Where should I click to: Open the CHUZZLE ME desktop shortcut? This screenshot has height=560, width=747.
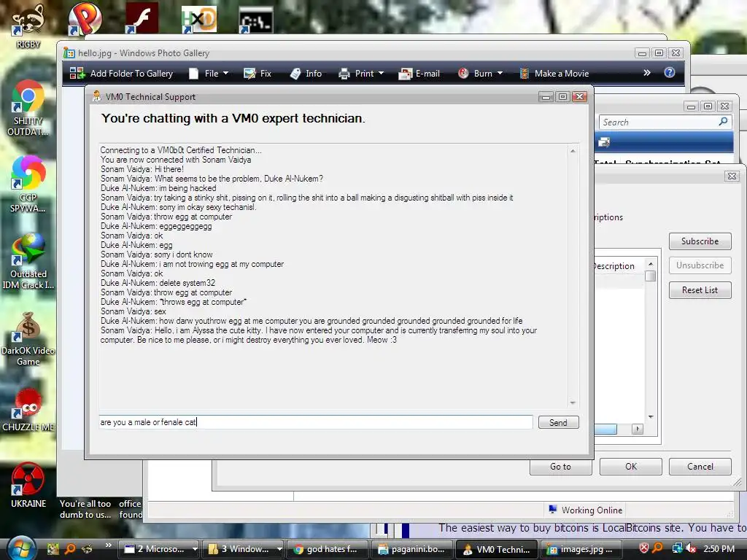(28, 411)
